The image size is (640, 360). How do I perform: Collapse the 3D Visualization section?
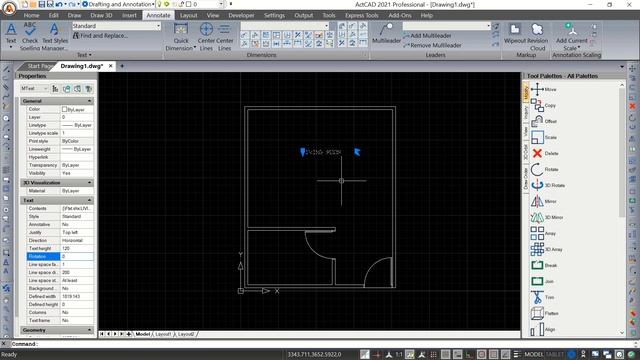[x=89, y=182]
